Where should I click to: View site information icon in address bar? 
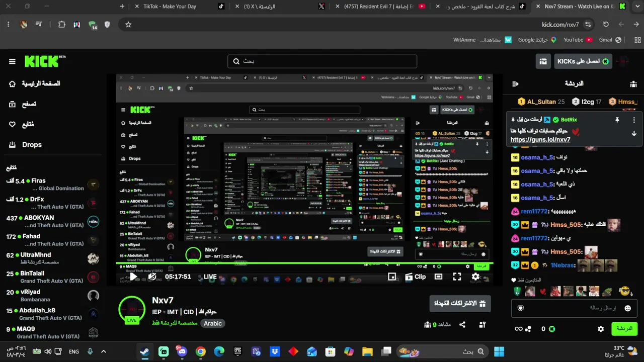click(588, 24)
